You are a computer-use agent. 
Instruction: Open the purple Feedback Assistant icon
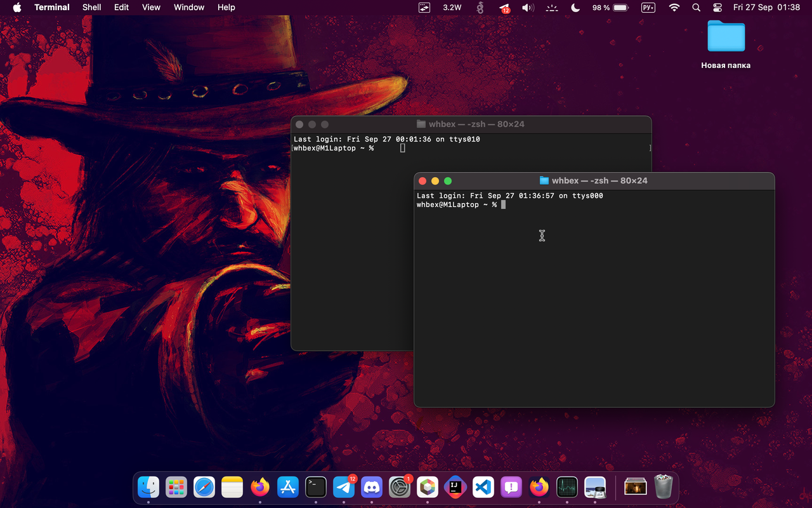(511, 488)
